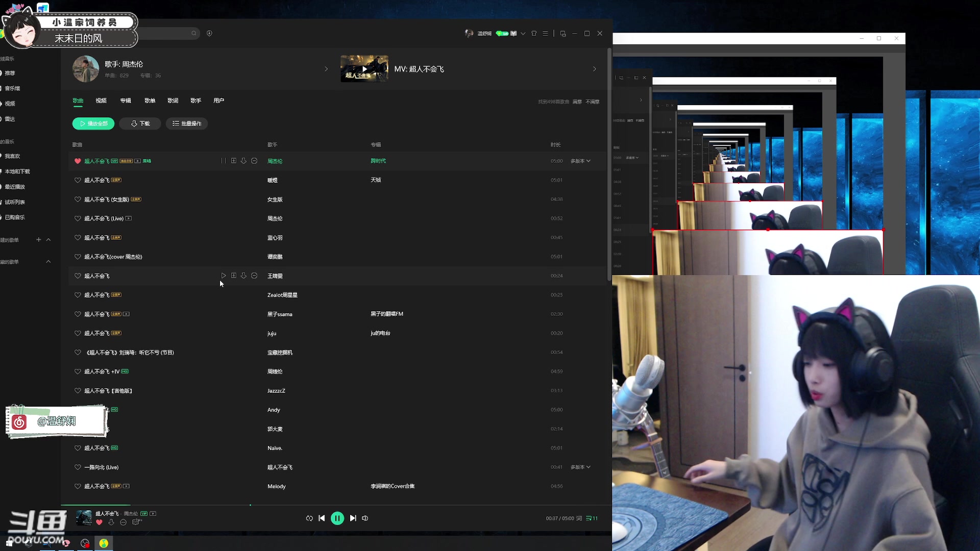
Task: Switch to the 专辑 results tab
Action: tap(126, 101)
